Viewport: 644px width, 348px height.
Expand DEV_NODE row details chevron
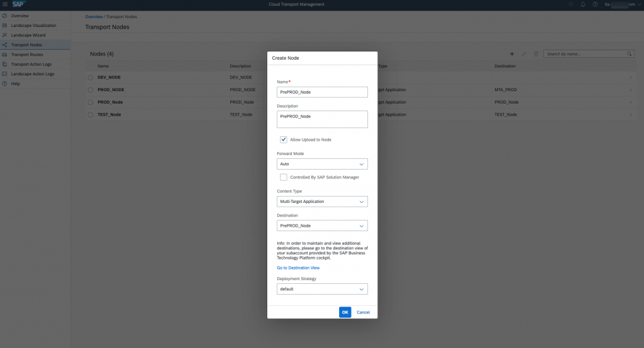(x=631, y=77)
